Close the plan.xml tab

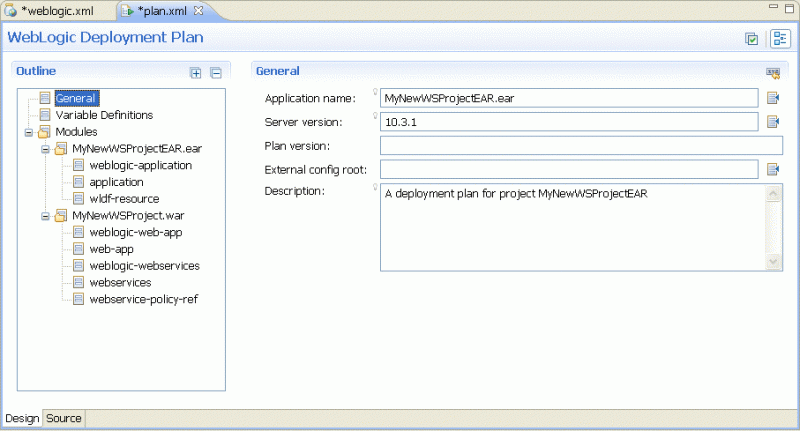[198, 10]
